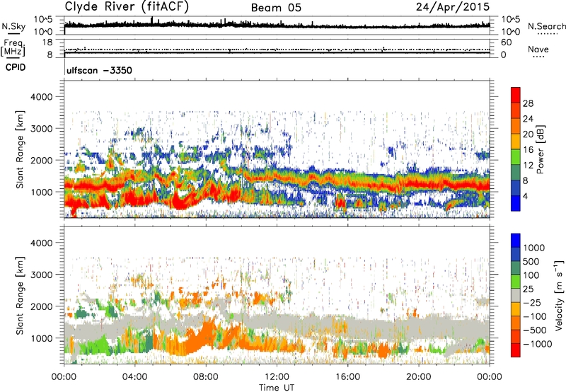The width and height of the screenshot is (566, 392).
Task: Select the "-25" label on the velocity colorbar
Action: tap(532, 303)
